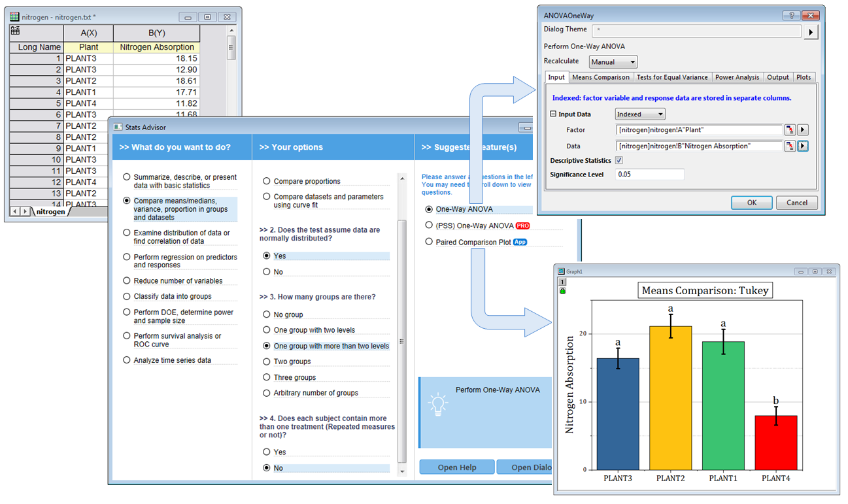Click the Data range selection icon
The width and height of the screenshot is (848, 504).
(x=790, y=146)
